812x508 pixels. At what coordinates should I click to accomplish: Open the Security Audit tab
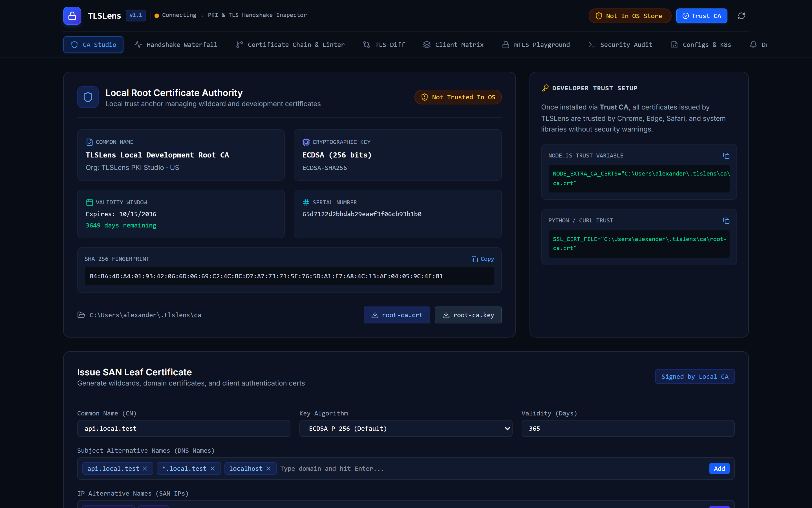tap(620, 45)
